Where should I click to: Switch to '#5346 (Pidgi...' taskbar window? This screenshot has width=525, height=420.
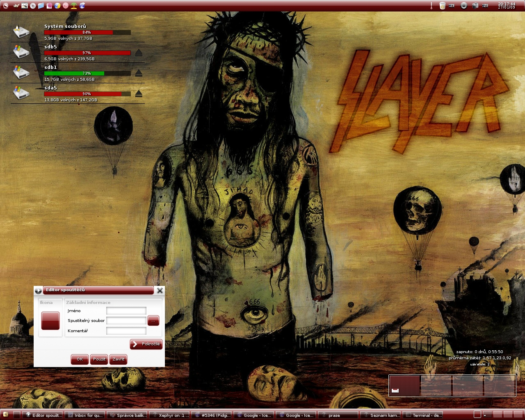[x=212, y=415]
